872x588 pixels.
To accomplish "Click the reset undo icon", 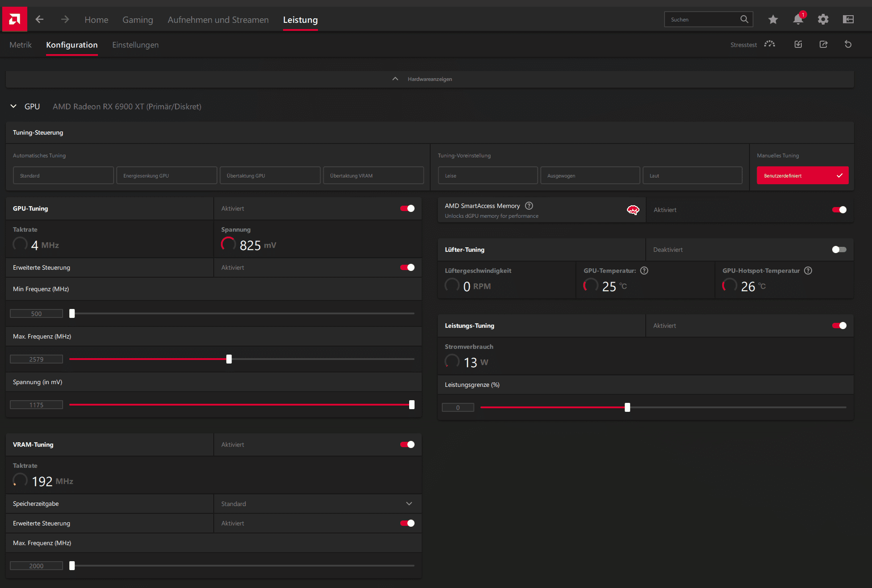I will coord(848,44).
